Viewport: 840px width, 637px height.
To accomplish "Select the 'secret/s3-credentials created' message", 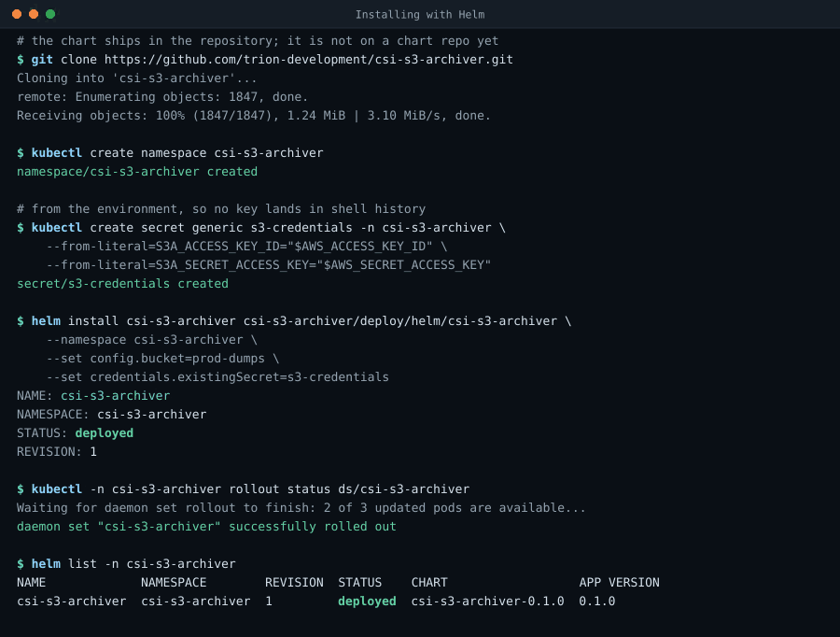I will click(x=122, y=284).
